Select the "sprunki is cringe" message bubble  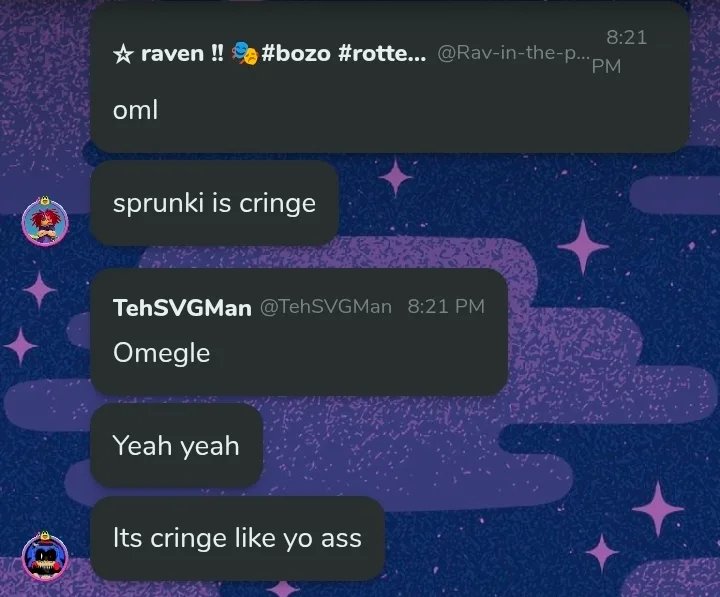214,204
